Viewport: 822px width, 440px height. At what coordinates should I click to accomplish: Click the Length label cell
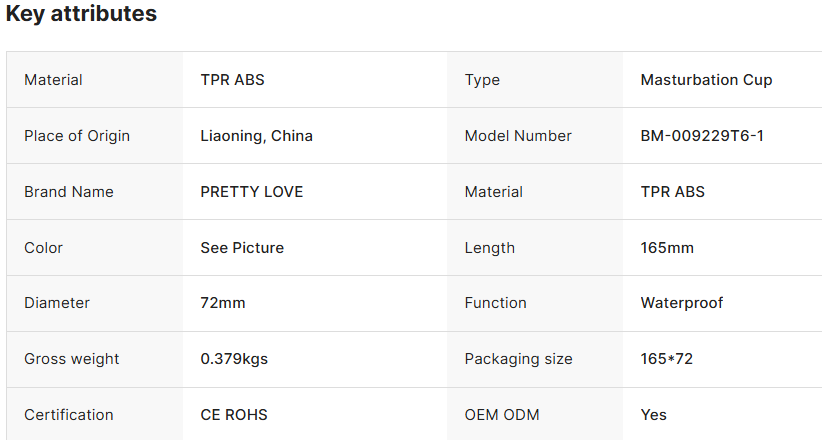click(490, 248)
